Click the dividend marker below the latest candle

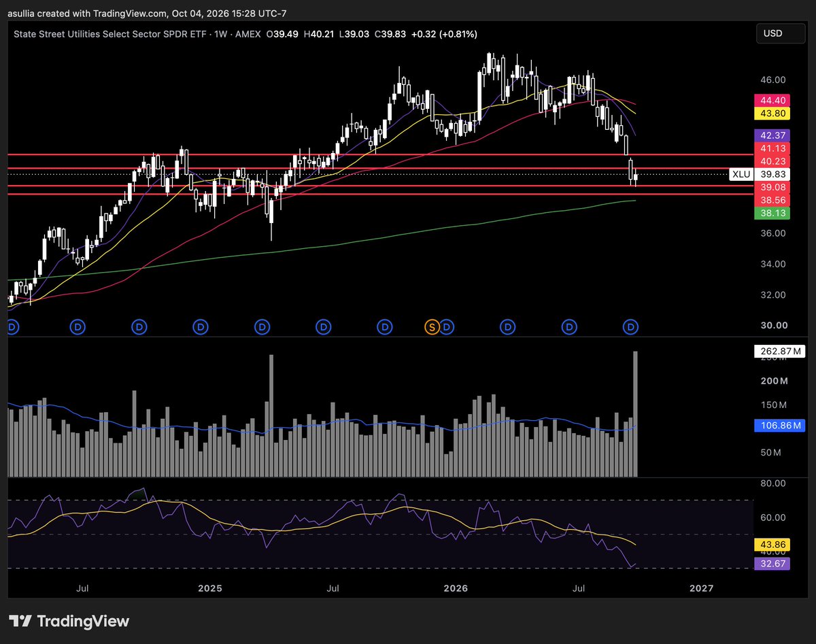coord(630,327)
